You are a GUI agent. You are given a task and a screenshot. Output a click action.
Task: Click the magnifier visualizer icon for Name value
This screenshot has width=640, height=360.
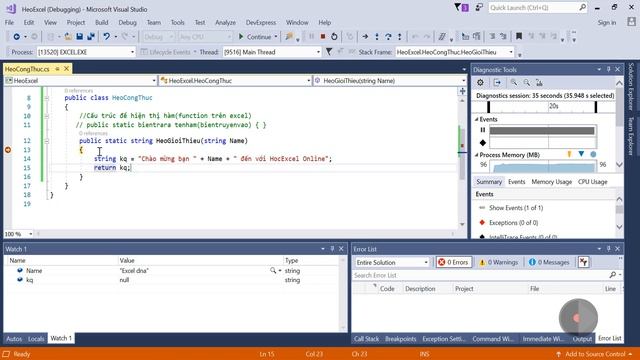click(273, 270)
